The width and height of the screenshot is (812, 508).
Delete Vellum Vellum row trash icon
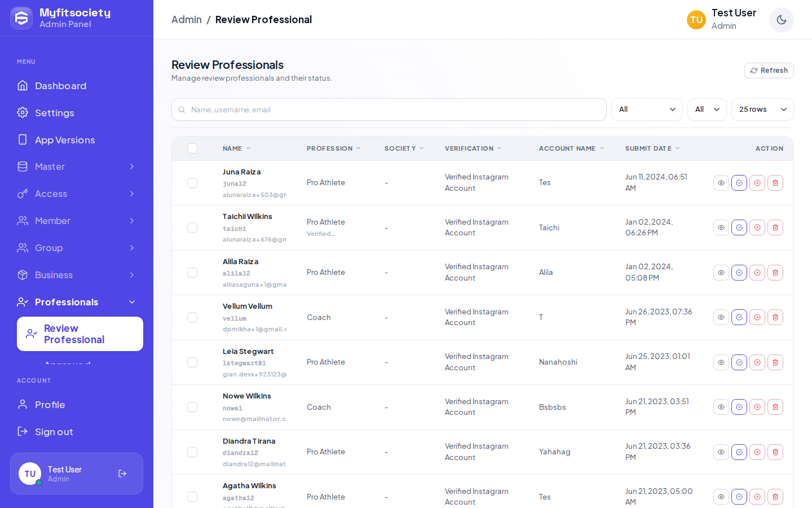coord(775,317)
